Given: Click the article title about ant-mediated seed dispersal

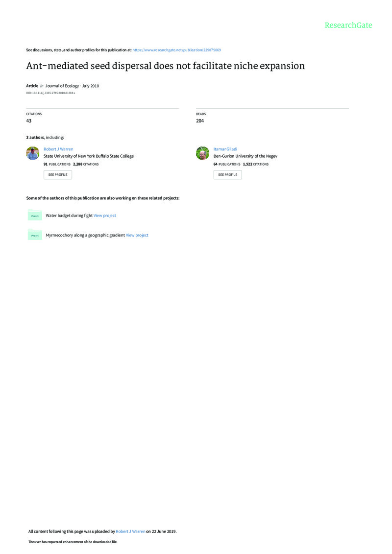Looking at the screenshot, I should [166, 66].
